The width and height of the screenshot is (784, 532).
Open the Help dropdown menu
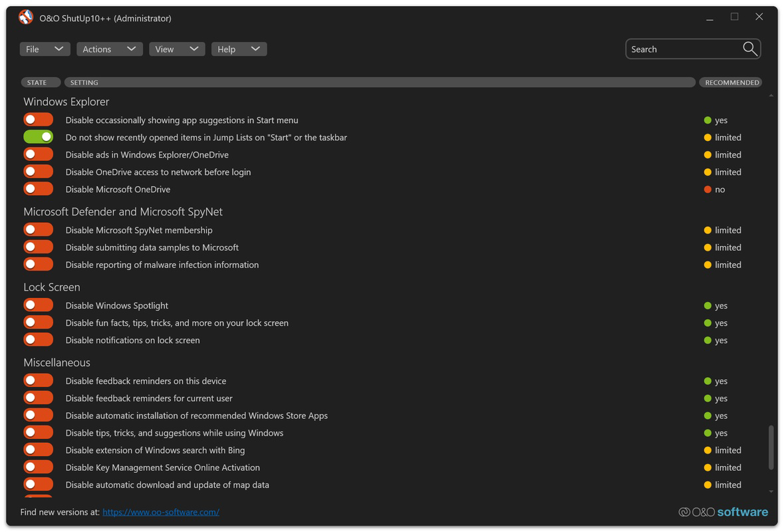(239, 49)
